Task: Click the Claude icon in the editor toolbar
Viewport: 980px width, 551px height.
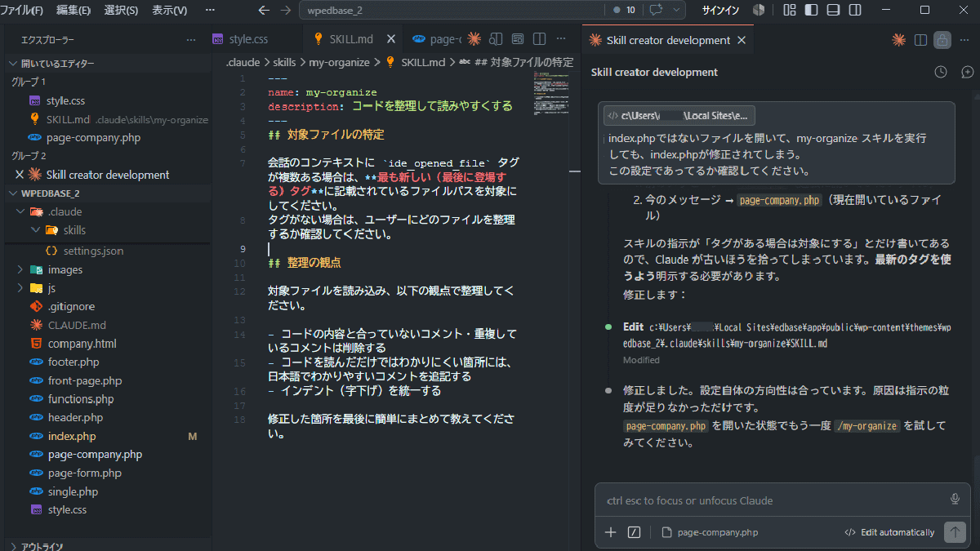Action: 473,39
